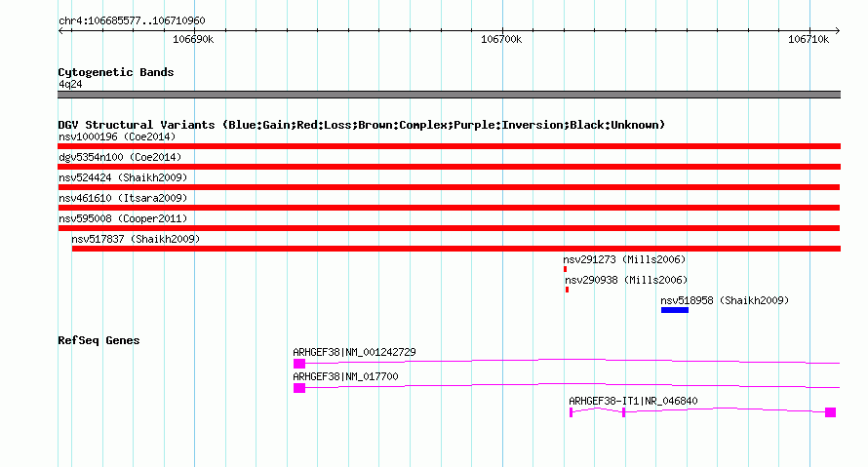Click the blue gain bar for nsv518958
The height and width of the screenshot is (467, 868).
[x=675, y=310]
